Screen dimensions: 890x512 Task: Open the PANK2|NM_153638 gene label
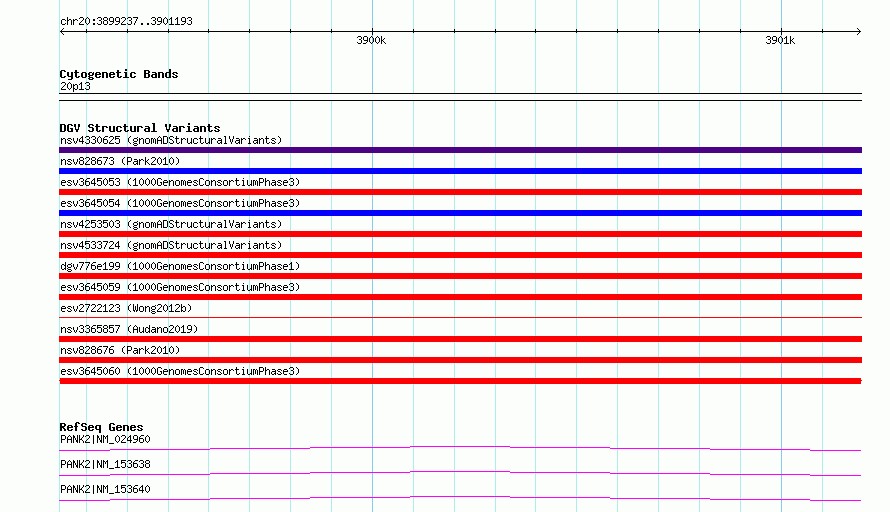tap(105, 464)
